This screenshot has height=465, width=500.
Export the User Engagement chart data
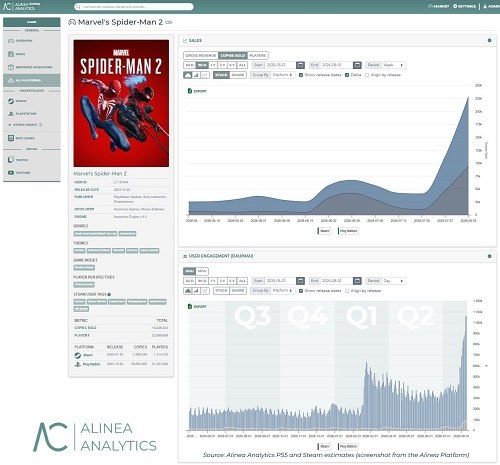pyautogui.click(x=197, y=306)
